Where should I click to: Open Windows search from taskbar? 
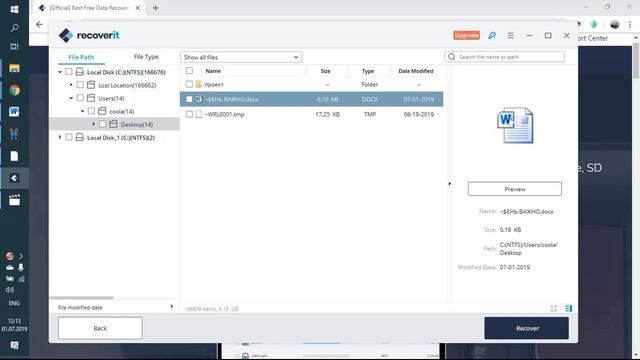[x=14, y=28]
